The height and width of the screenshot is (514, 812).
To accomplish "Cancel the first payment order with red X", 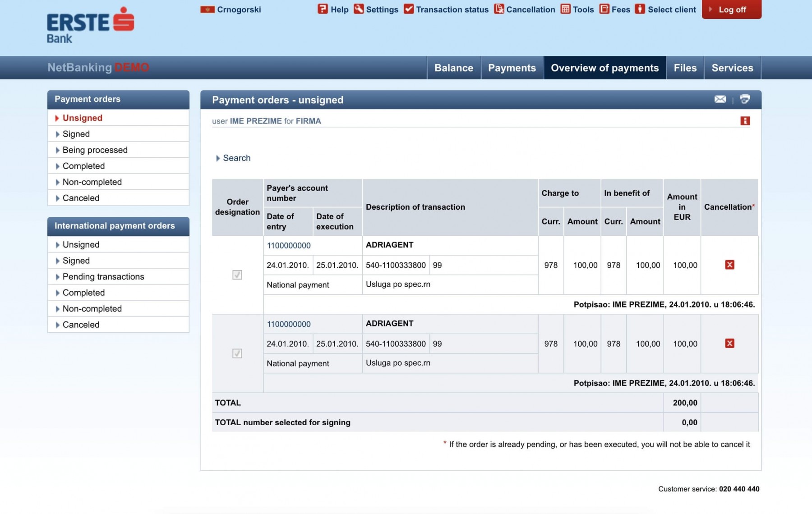I will [729, 265].
